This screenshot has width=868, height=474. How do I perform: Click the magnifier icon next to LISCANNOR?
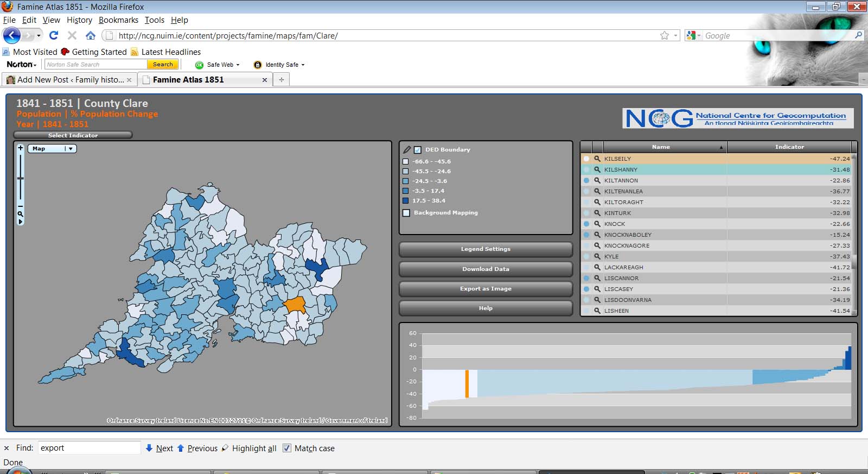click(x=597, y=278)
